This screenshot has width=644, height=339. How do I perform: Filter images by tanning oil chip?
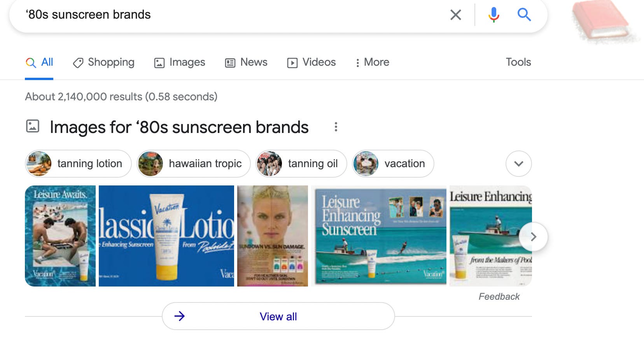[301, 164]
